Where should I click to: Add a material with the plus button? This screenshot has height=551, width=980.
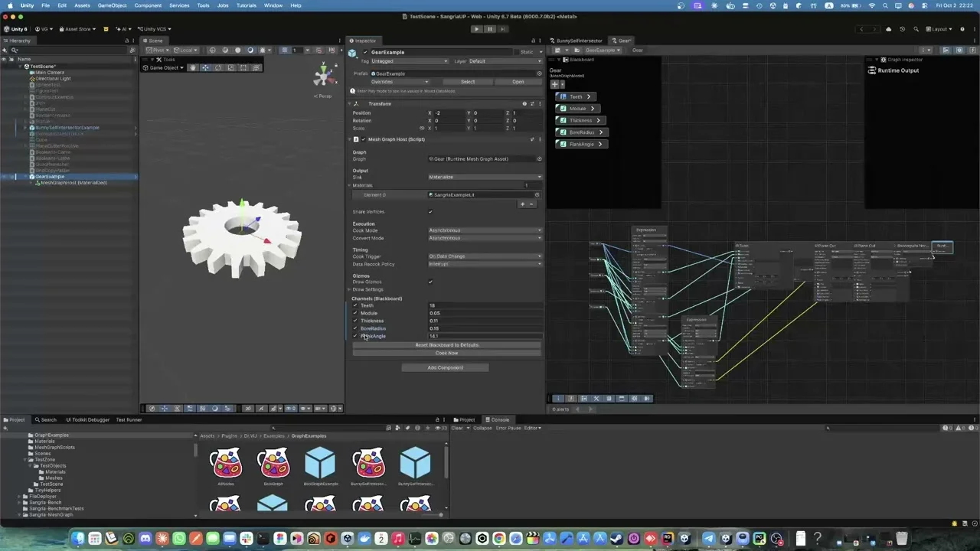[523, 204]
